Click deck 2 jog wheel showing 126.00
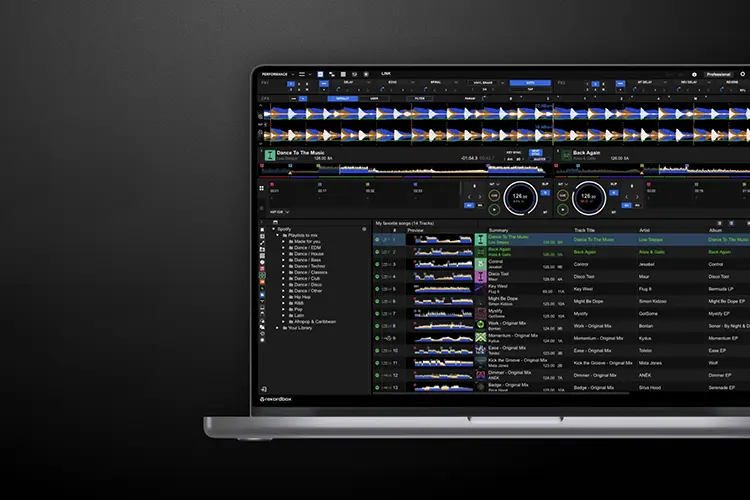The width and height of the screenshot is (750, 500). click(589, 198)
